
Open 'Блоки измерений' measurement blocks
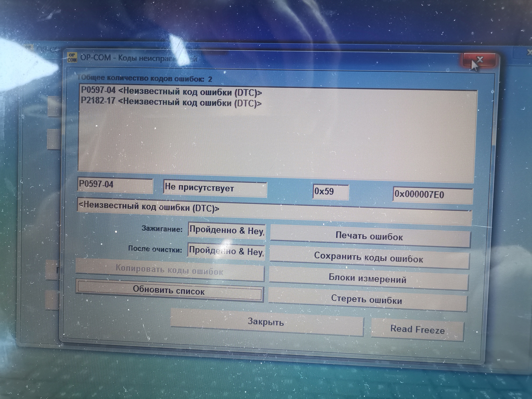click(368, 278)
